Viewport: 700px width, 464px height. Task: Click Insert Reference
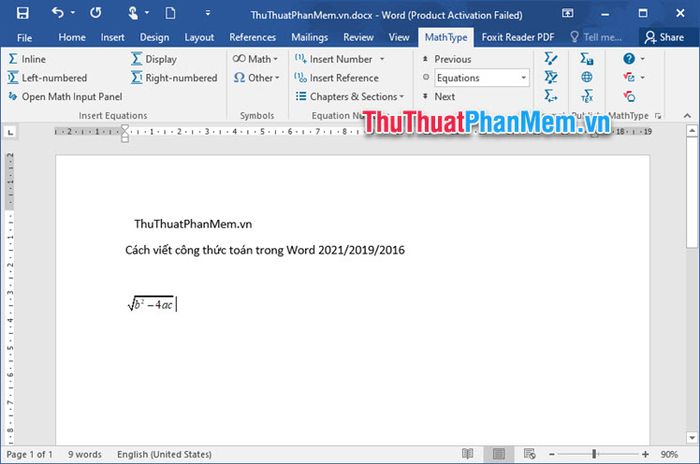tap(337, 78)
